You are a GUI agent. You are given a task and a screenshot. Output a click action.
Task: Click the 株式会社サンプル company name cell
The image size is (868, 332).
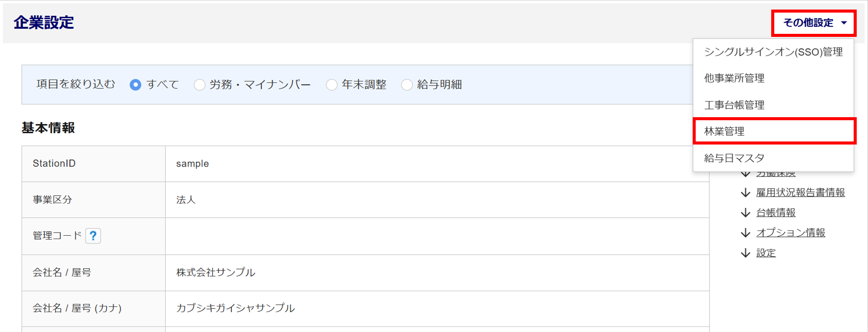[216, 273]
